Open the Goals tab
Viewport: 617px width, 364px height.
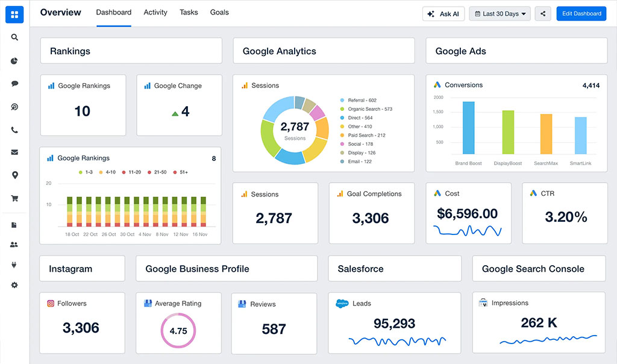tap(219, 13)
